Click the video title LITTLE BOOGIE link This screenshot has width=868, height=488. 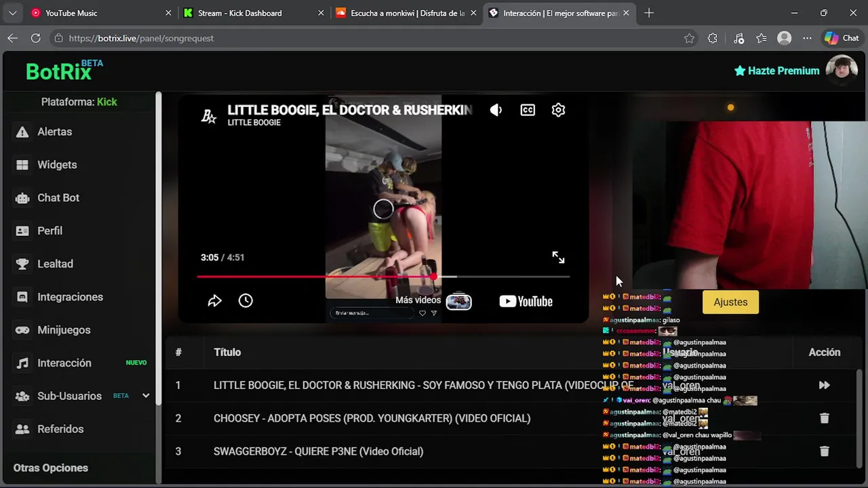pyautogui.click(x=349, y=110)
